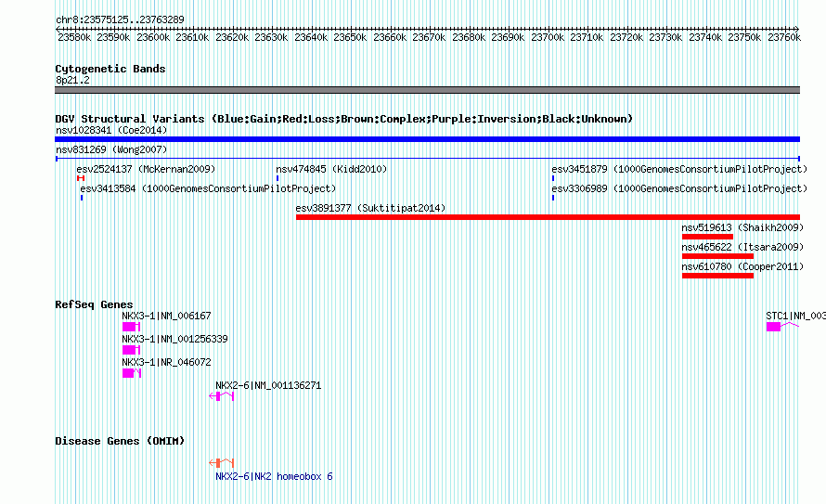Click the 23580k ruler tick label
This screenshot has height=504, width=826.
[x=74, y=37]
